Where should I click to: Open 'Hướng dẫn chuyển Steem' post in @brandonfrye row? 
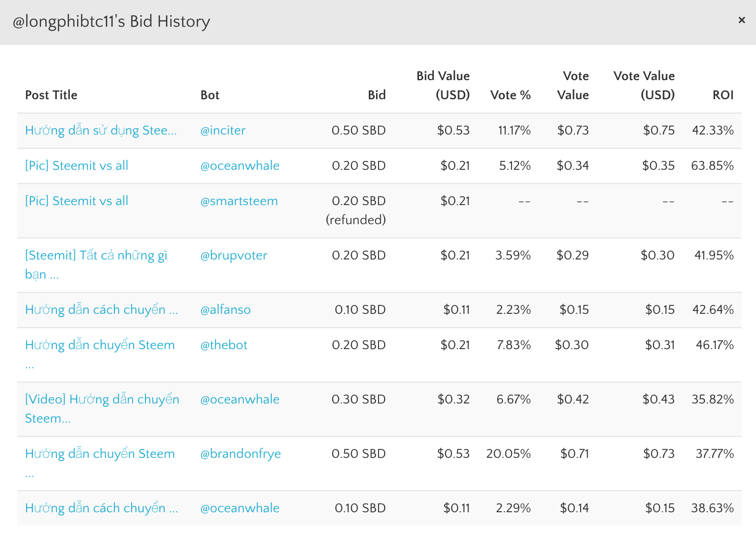pos(100,454)
